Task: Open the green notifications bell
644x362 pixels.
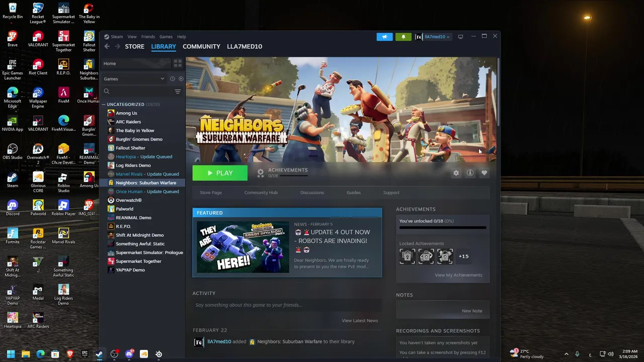Action: click(x=403, y=37)
